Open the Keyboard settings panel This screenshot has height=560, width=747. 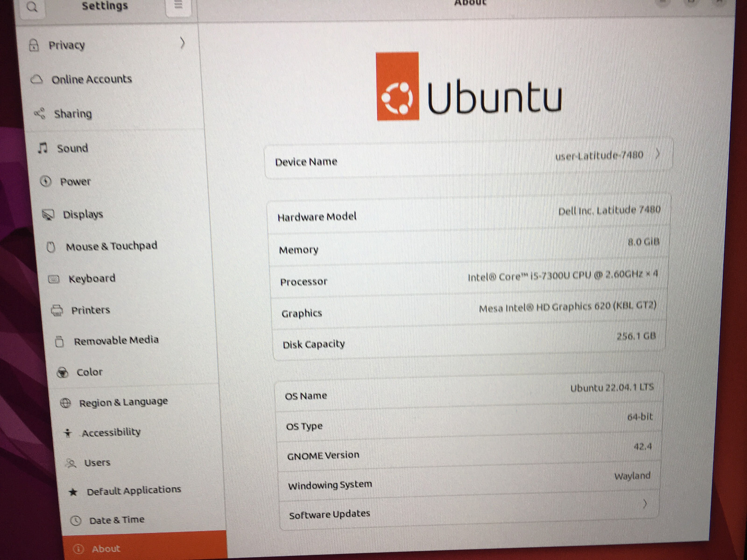(127, 279)
